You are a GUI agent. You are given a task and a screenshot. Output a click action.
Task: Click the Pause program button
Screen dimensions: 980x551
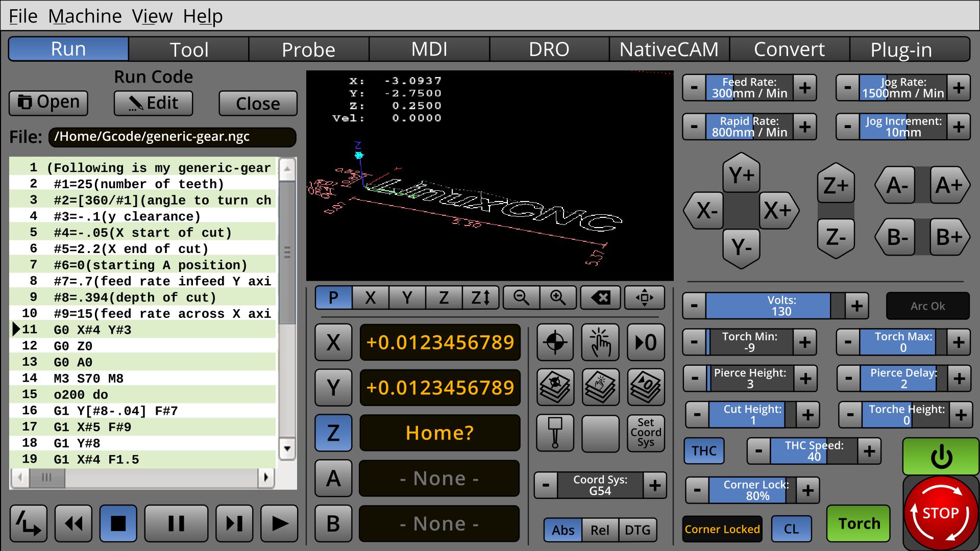click(176, 523)
